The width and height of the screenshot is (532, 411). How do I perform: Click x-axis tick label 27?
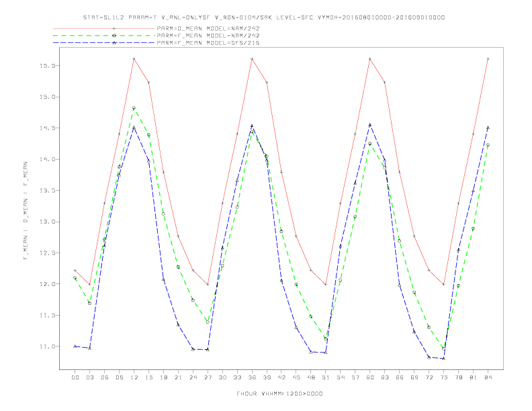[208, 377]
